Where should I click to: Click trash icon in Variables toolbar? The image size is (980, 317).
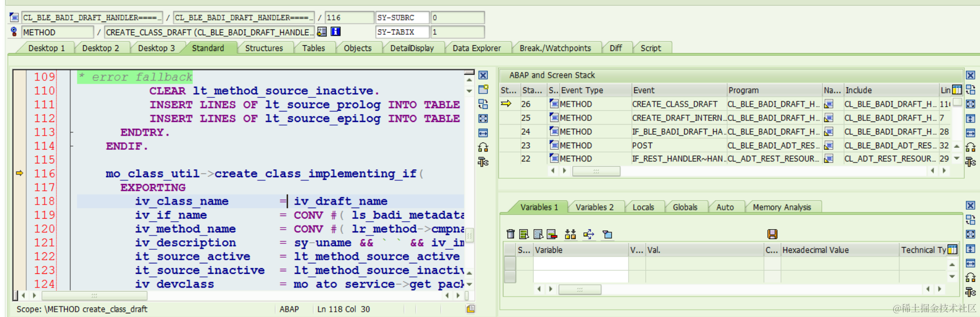tap(510, 234)
